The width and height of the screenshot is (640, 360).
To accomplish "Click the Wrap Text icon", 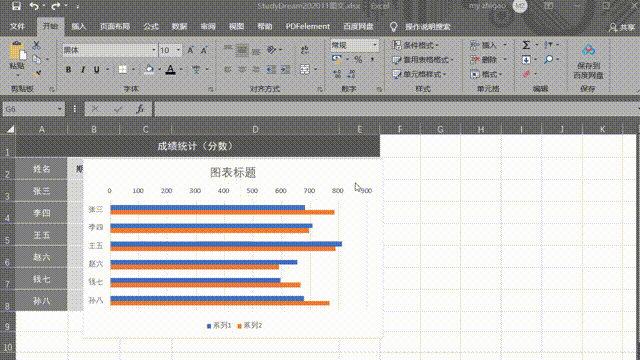I will click(304, 50).
